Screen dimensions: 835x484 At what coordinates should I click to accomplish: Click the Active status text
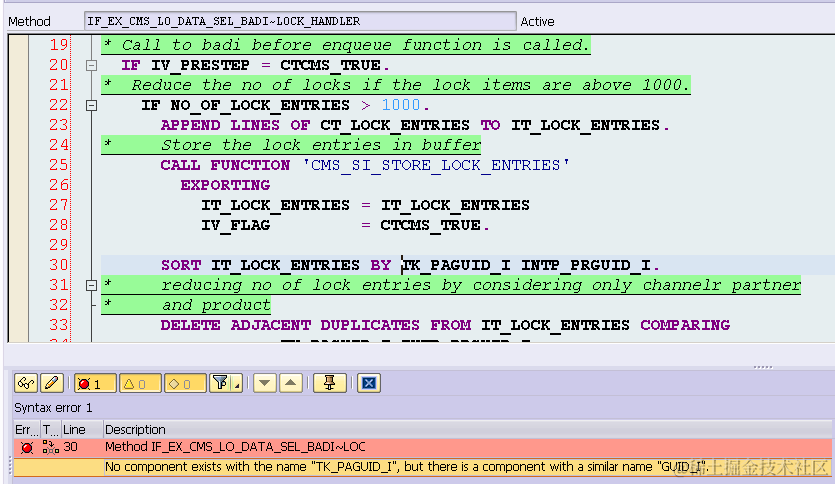click(x=537, y=21)
